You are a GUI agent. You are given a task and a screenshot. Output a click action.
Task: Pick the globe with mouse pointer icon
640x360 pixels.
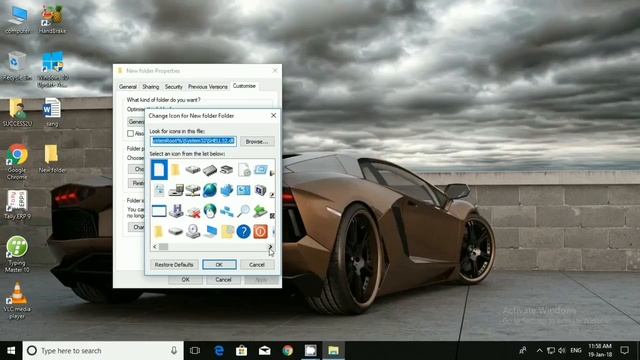210,211
